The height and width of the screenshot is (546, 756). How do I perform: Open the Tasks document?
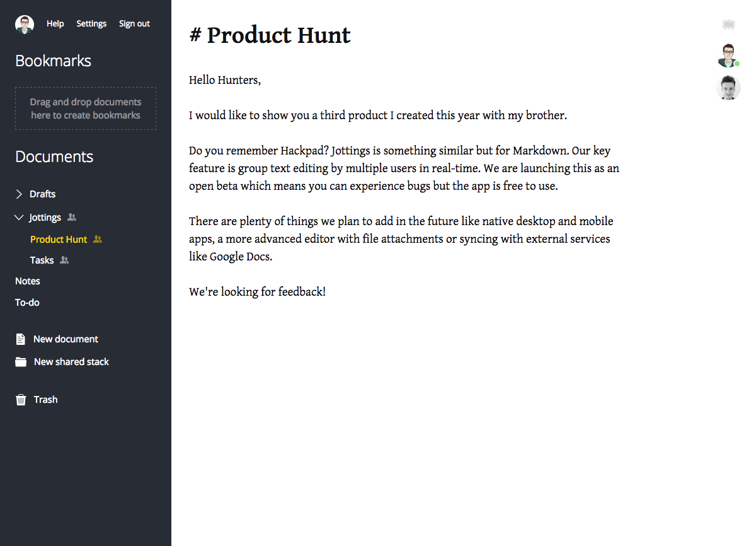[42, 260]
